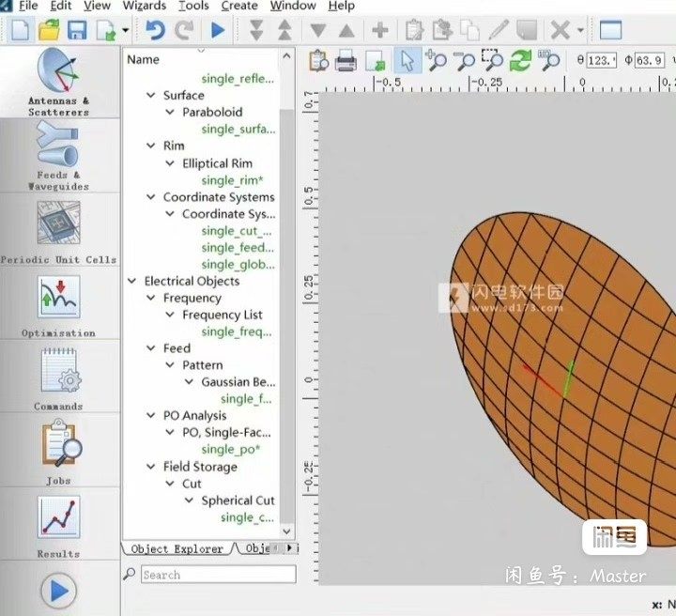Select the single_po* tree item
676x616 pixels.
[230, 450]
